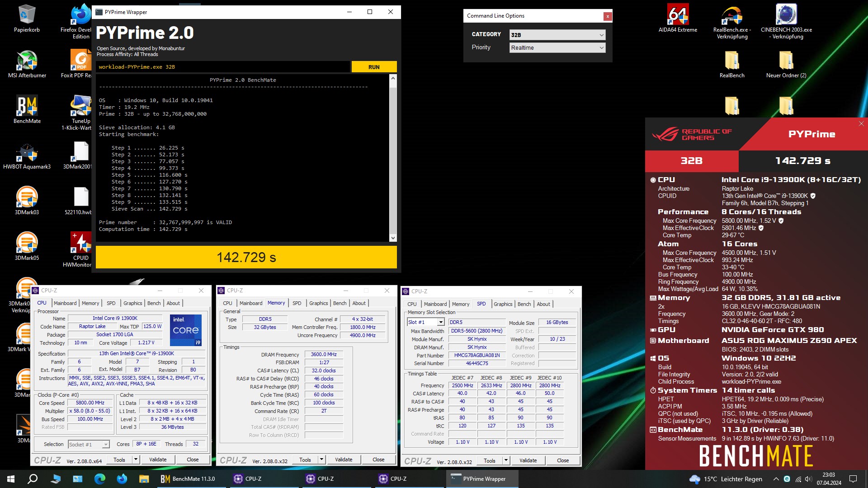The width and height of the screenshot is (868, 488).
Task: Click the yellow 142.729 s result bar
Action: 246,257
